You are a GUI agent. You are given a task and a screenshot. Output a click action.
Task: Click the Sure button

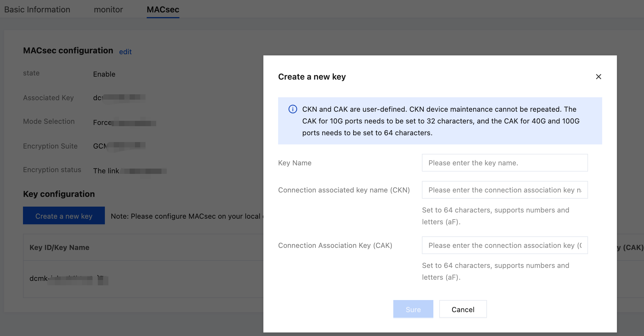click(413, 309)
